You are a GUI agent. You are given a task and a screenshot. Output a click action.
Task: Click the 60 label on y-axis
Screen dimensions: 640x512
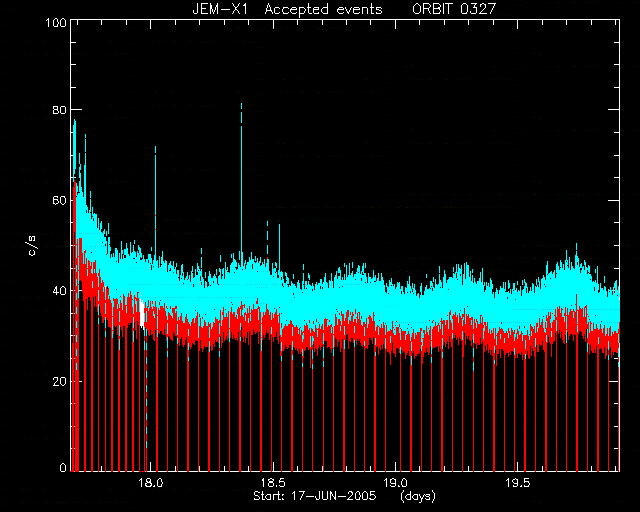click(x=59, y=200)
